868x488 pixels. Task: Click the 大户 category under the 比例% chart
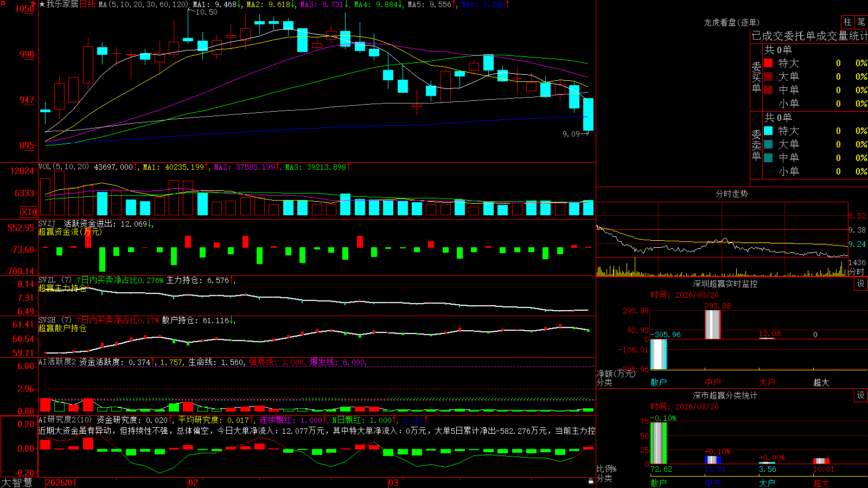(767, 483)
